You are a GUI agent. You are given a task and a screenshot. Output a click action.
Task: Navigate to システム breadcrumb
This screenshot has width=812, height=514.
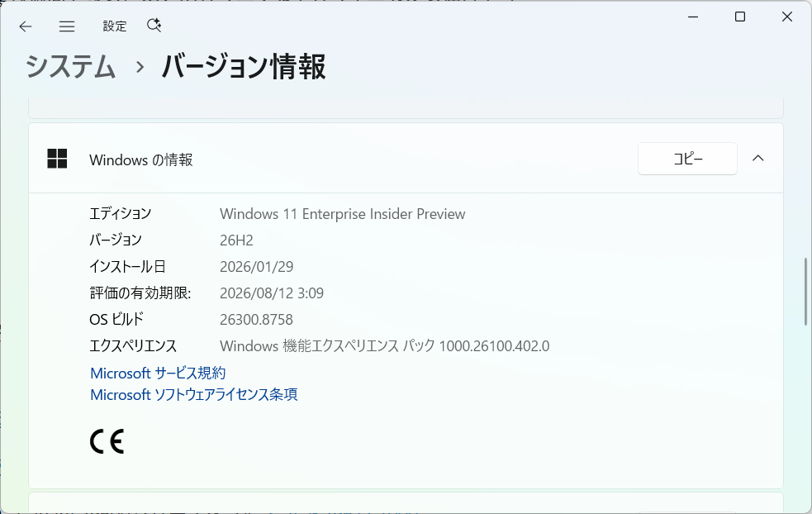(70, 67)
